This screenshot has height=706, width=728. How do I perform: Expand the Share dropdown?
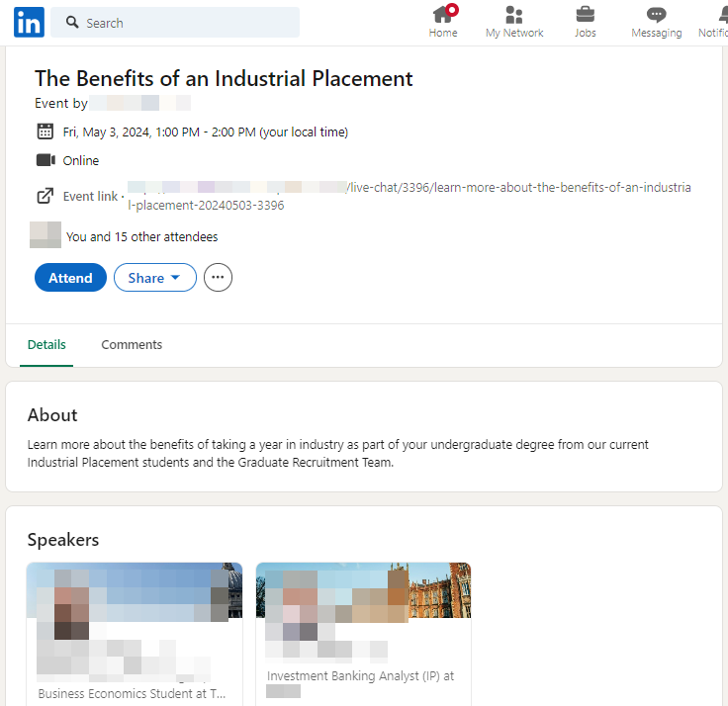155,278
